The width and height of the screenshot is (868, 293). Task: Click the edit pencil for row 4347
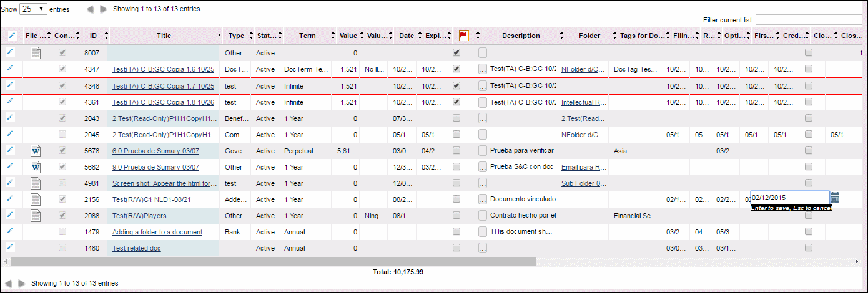[x=10, y=68]
